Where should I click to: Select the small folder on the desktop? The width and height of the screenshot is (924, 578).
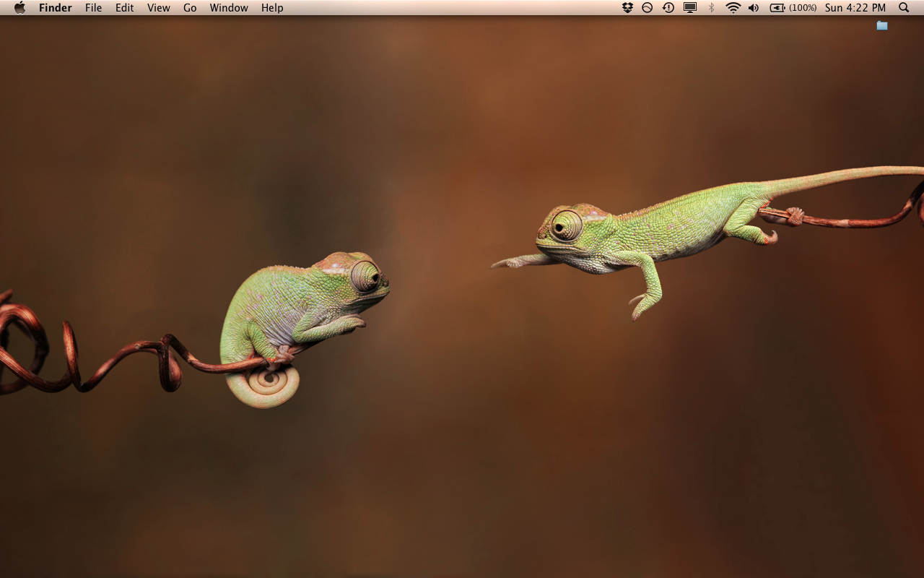(x=882, y=25)
